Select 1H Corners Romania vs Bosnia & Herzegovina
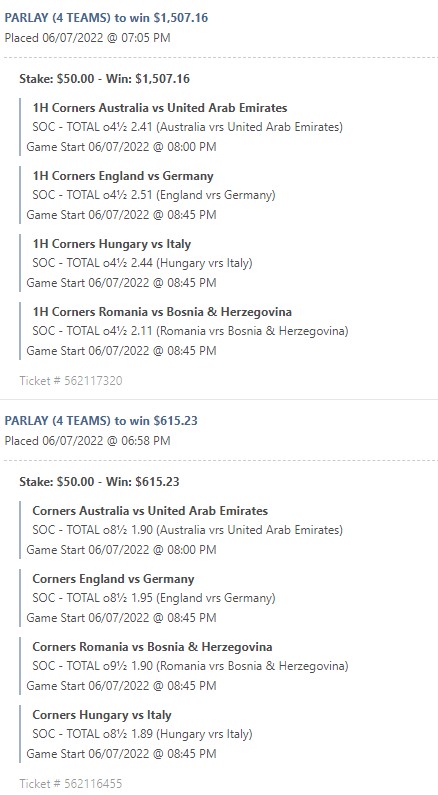This screenshot has width=438, height=795. (x=162, y=312)
